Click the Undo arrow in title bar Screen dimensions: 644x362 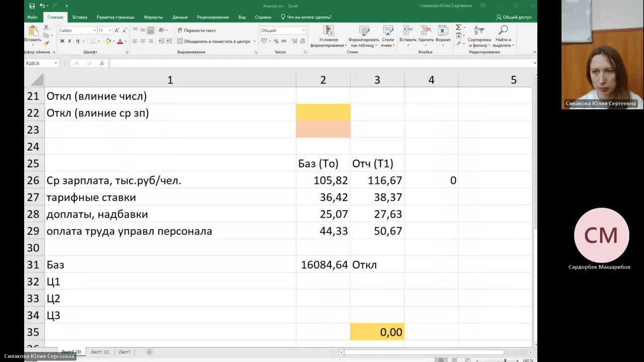pos(42,6)
